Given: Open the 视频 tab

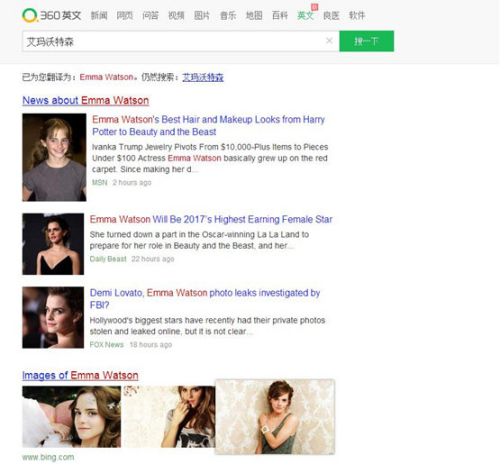Looking at the screenshot, I should click(x=176, y=15).
